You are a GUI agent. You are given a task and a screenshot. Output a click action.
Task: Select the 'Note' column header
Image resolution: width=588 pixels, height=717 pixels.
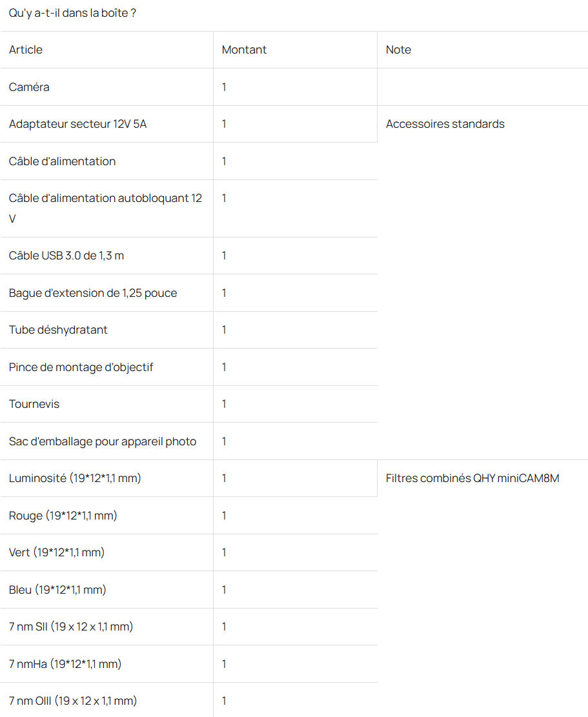pyautogui.click(x=398, y=50)
